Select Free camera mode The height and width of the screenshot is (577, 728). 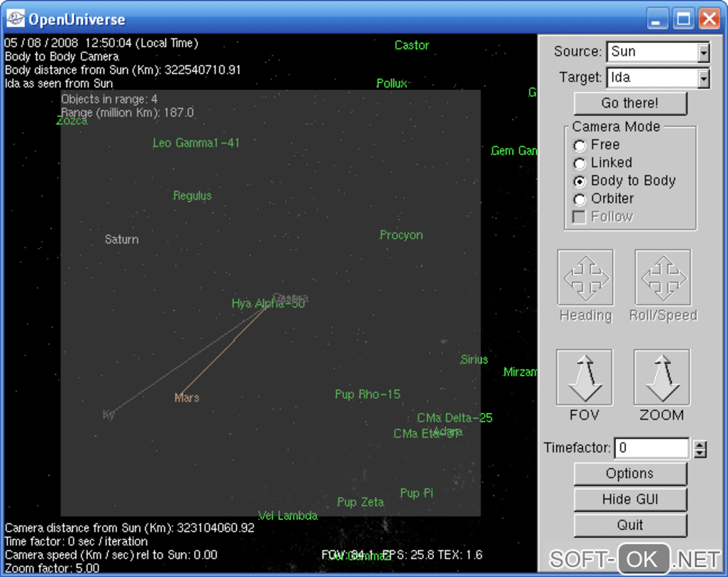(x=580, y=145)
